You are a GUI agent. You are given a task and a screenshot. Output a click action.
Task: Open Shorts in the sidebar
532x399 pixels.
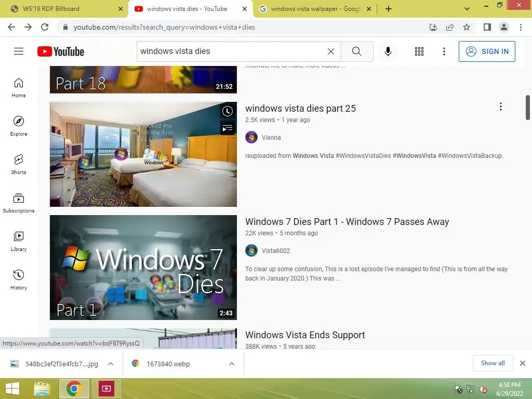pos(19,165)
